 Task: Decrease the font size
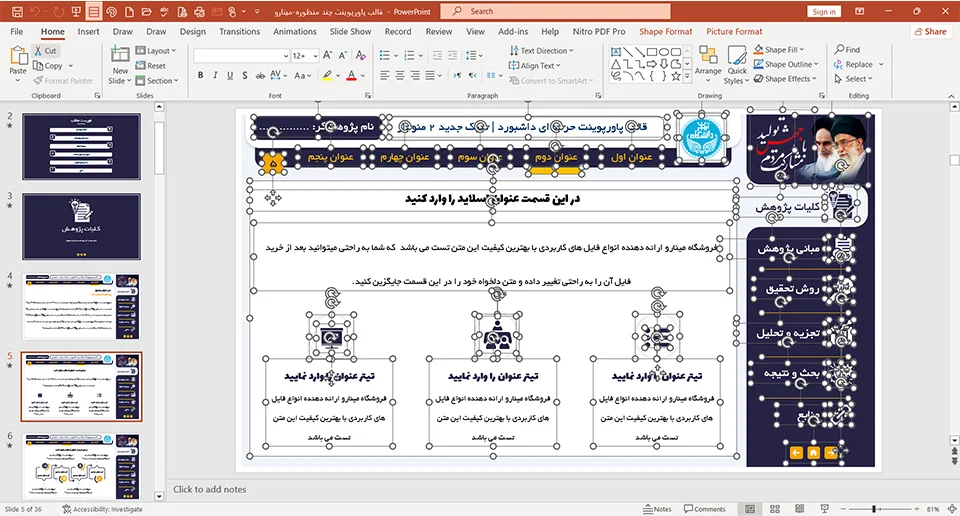[343, 56]
